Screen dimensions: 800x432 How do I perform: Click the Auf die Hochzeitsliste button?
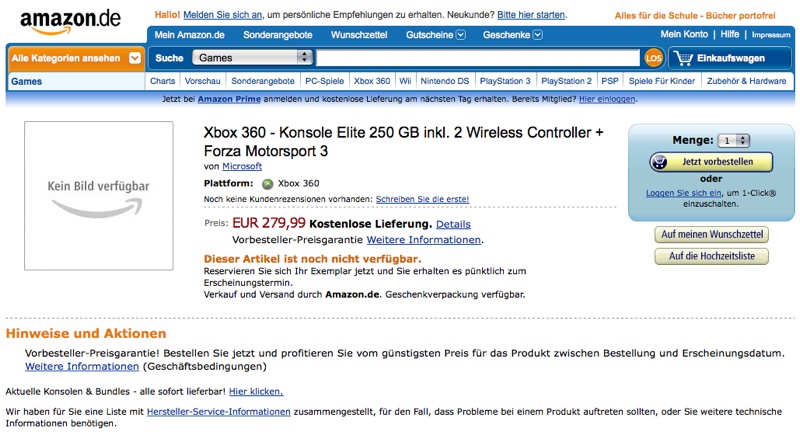pos(712,256)
